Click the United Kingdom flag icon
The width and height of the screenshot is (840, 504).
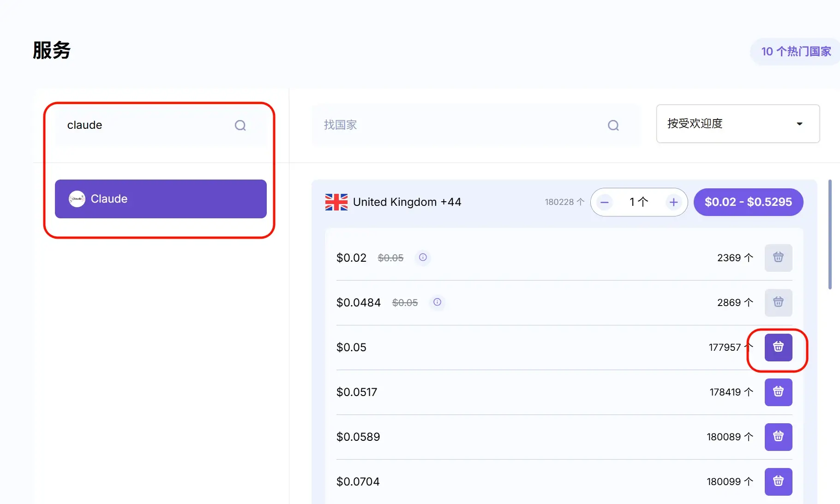pos(336,202)
